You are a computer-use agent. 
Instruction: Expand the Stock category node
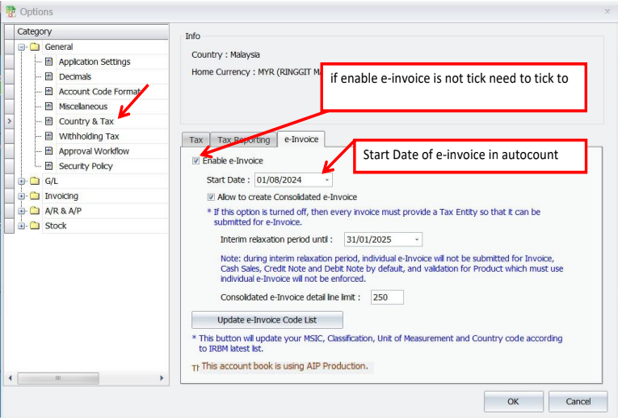tap(22, 226)
